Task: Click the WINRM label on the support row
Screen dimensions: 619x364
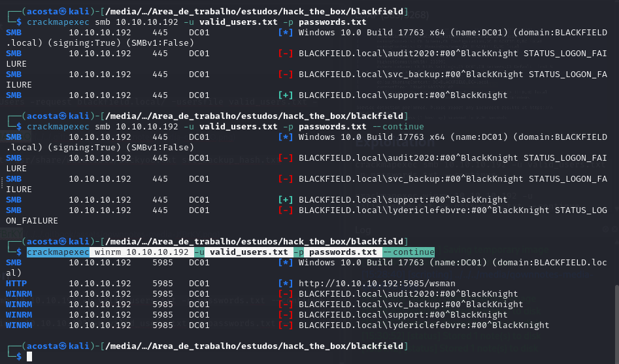Action: (x=19, y=314)
